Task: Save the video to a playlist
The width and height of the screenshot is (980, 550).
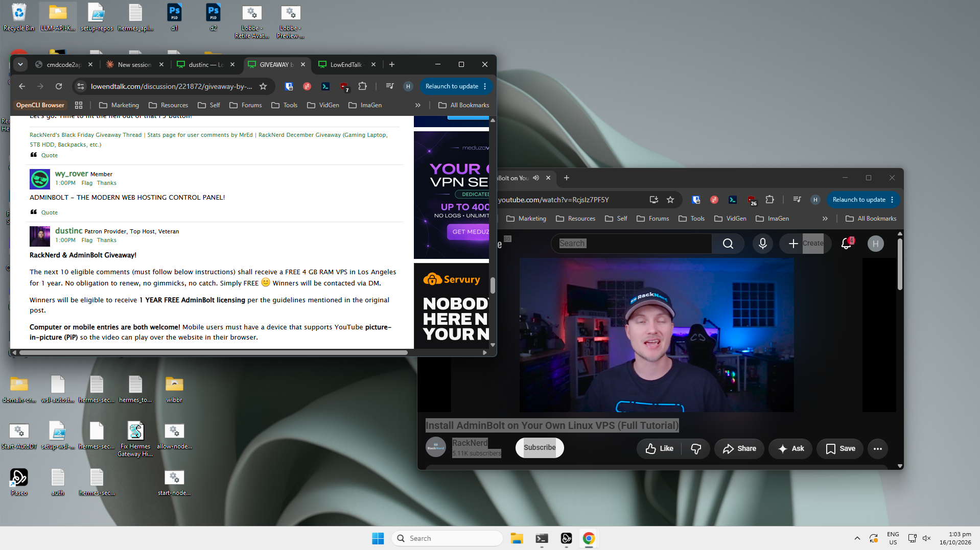Action: pos(840,448)
